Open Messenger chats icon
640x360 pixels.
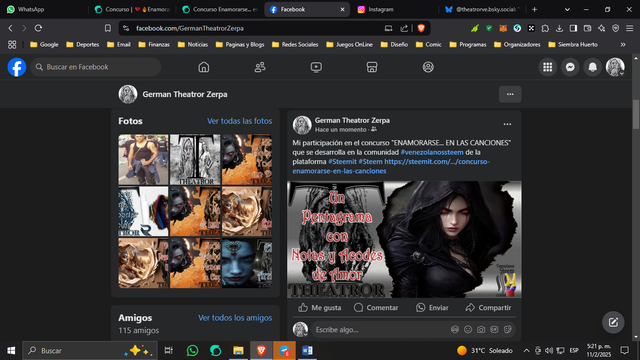click(570, 67)
